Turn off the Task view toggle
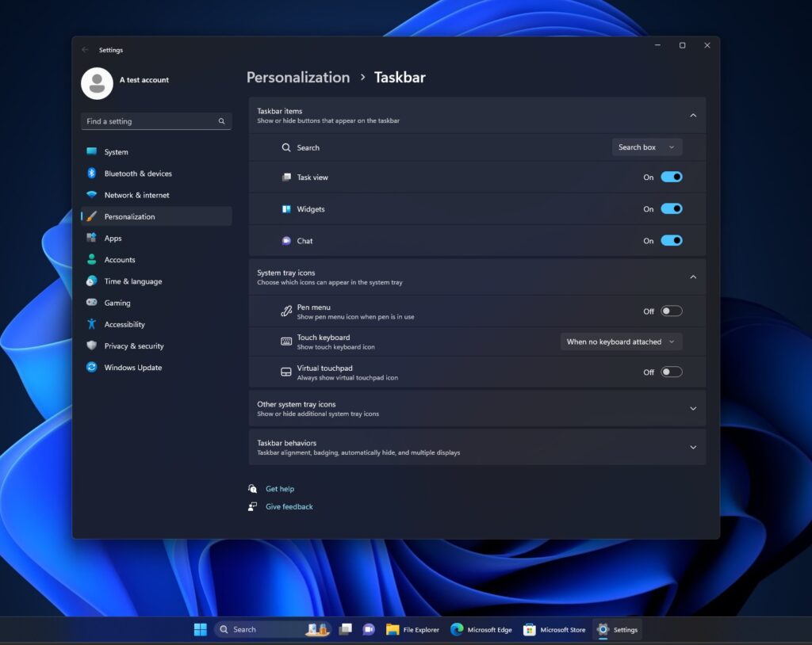Image resolution: width=812 pixels, height=645 pixels. coord(670,177)
